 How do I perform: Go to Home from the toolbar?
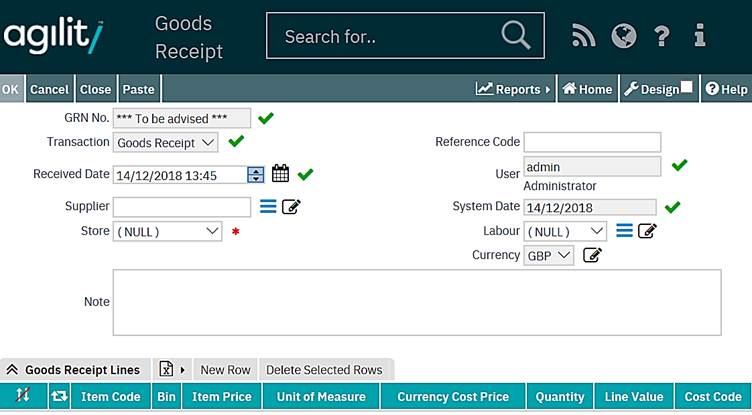click(587, 89)
